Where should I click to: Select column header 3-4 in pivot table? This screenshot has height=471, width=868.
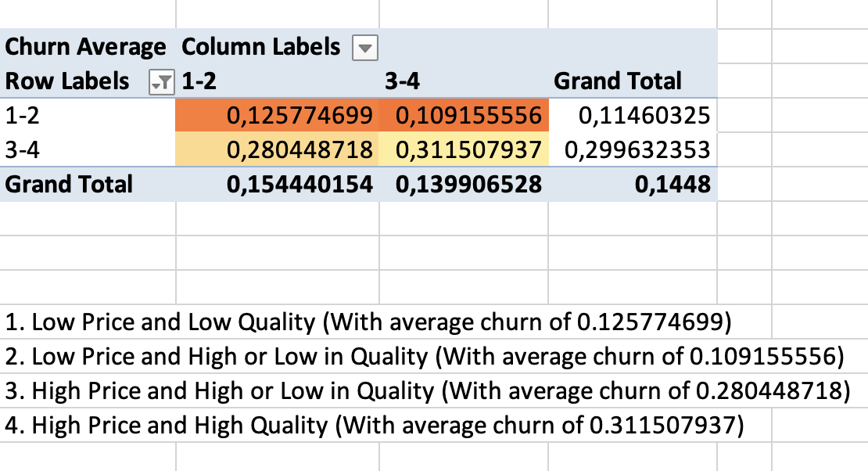click(x=464, y=81)
